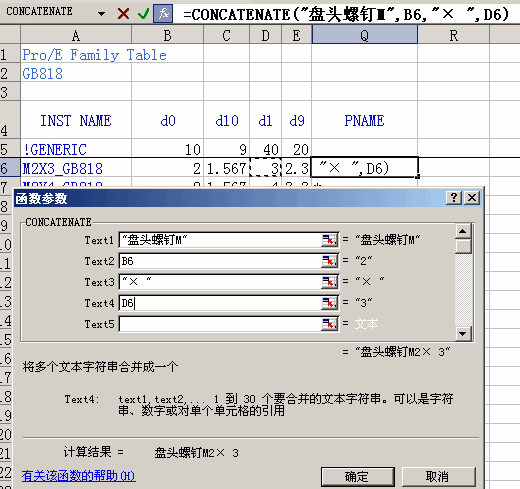
Task: Click the 取消 (Cancel) button
Action: pos(438,477)
